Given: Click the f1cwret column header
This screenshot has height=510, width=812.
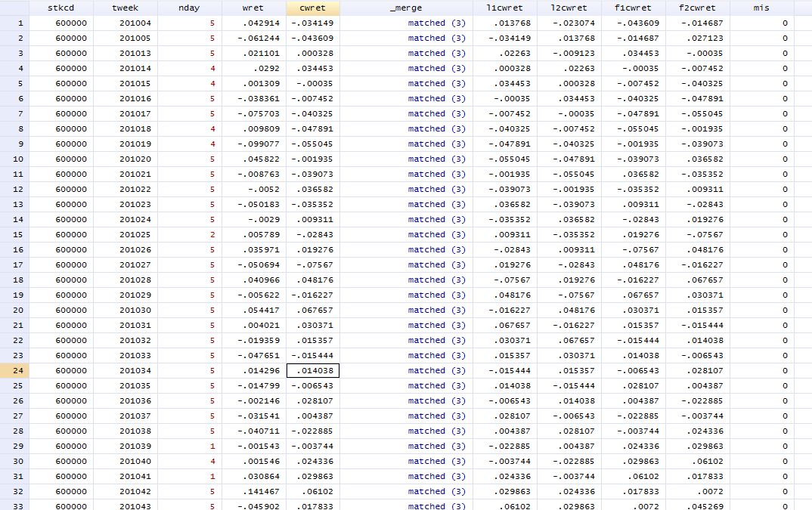Looking at the screenshot, I should click(634, 8).
